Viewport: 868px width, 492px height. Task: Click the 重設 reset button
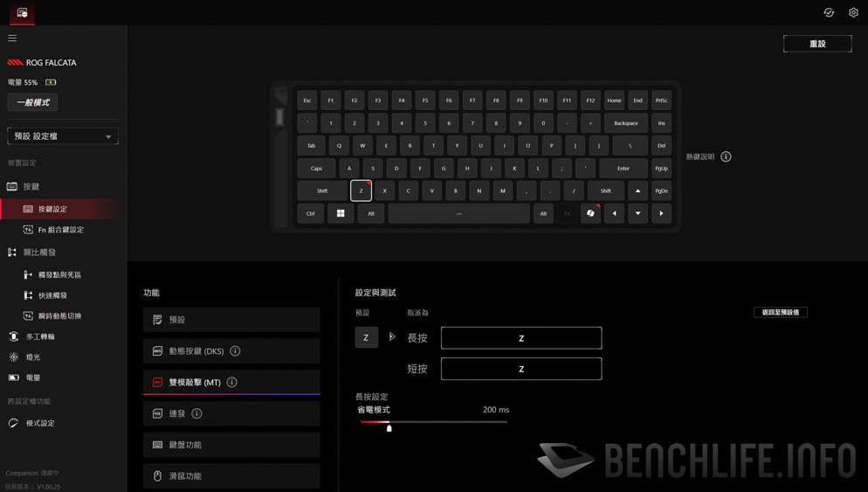(817, 44)
